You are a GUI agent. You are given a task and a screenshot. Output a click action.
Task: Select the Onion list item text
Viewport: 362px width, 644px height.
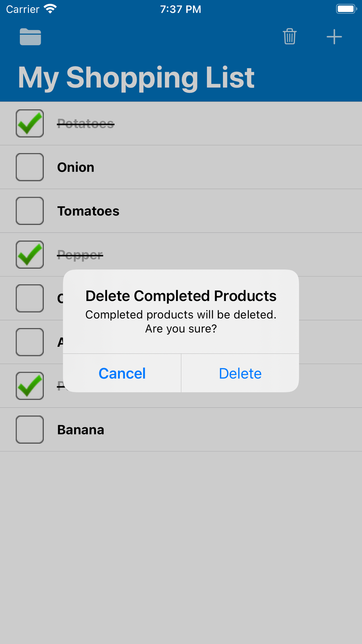coord(76,167)
